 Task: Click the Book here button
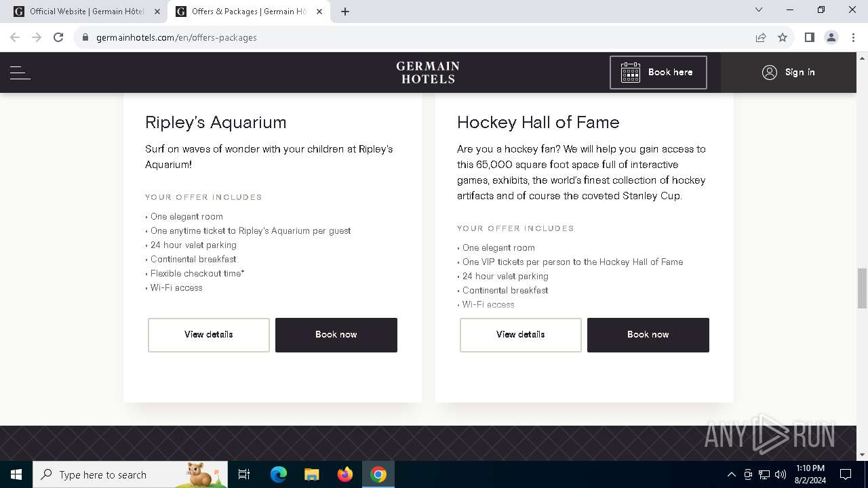coord(658,73)
